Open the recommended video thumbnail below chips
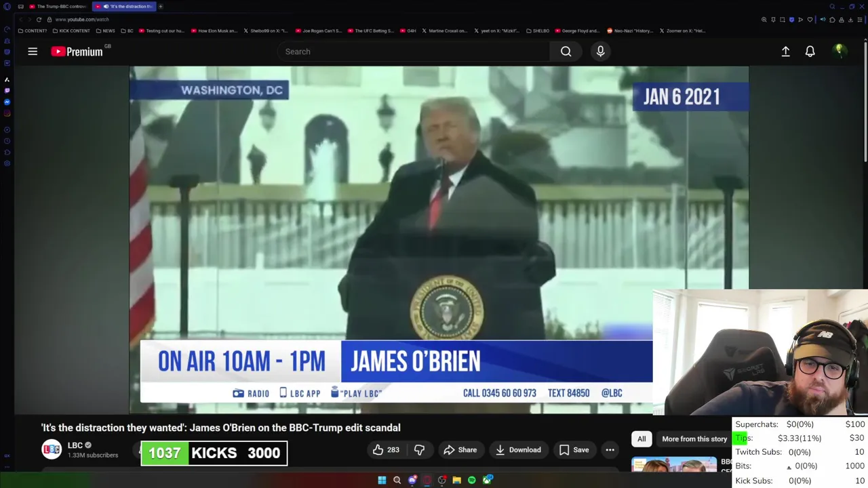The image size is (868, 488). [x=673, y=465]
